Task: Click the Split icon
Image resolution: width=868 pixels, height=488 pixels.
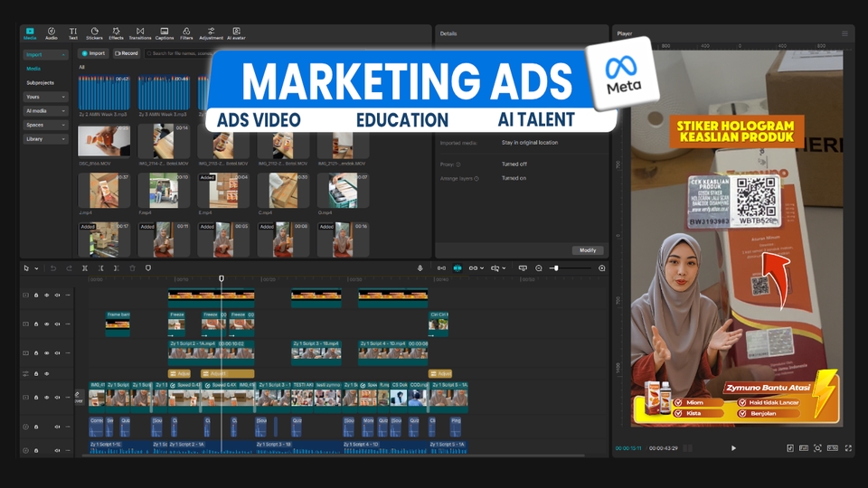Action: click(85, 268)
